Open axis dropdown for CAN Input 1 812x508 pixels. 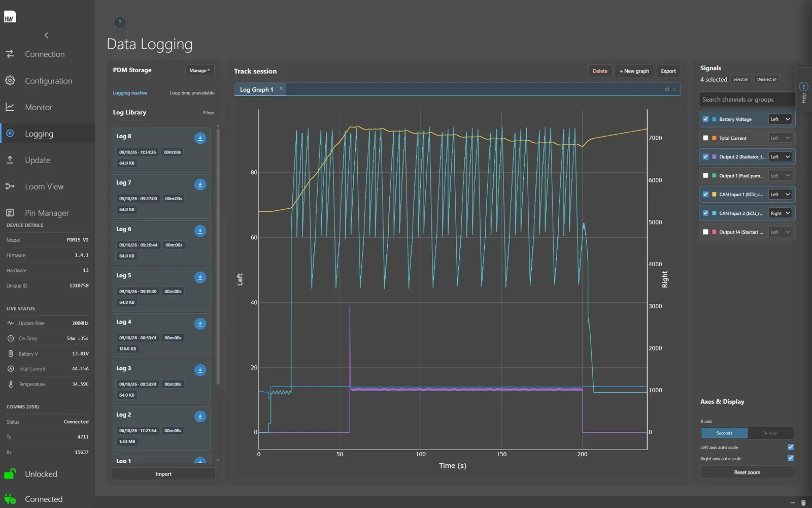tap(780, 194)
